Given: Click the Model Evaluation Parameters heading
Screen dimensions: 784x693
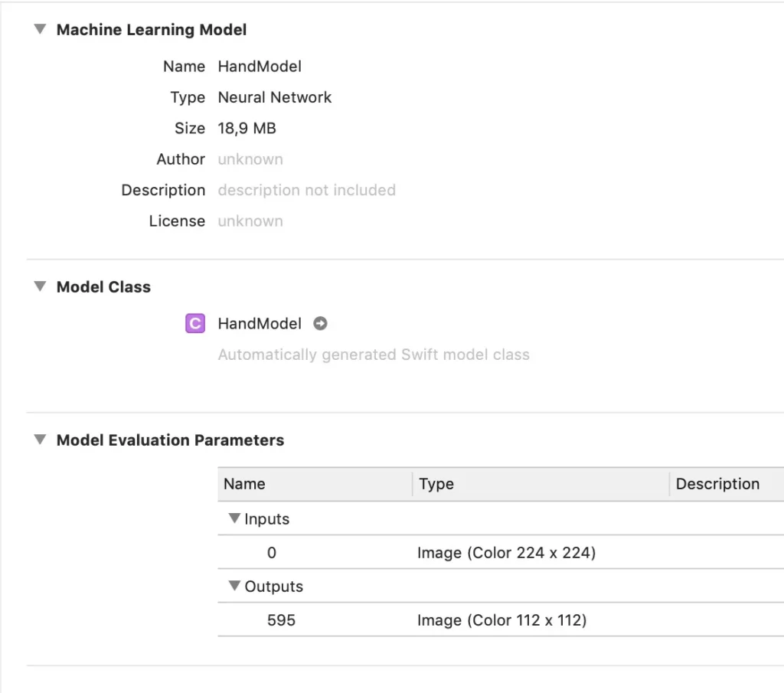Looking at the screenshot, I should 170,440.
